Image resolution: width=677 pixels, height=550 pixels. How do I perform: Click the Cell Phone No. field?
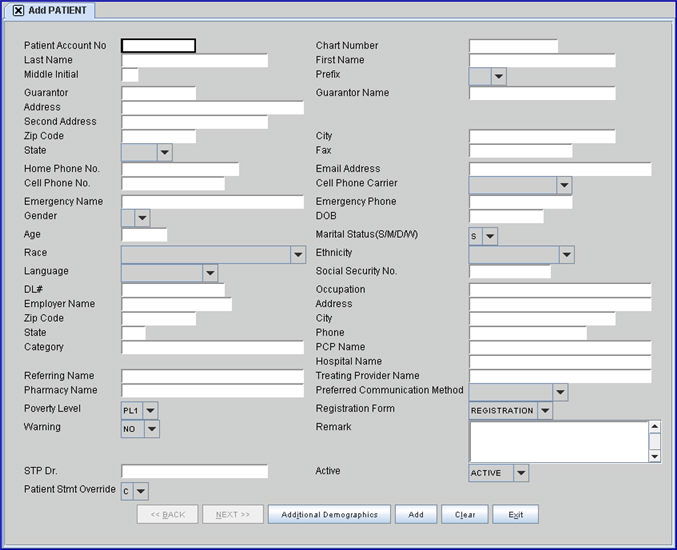click(x=173, y=183)
